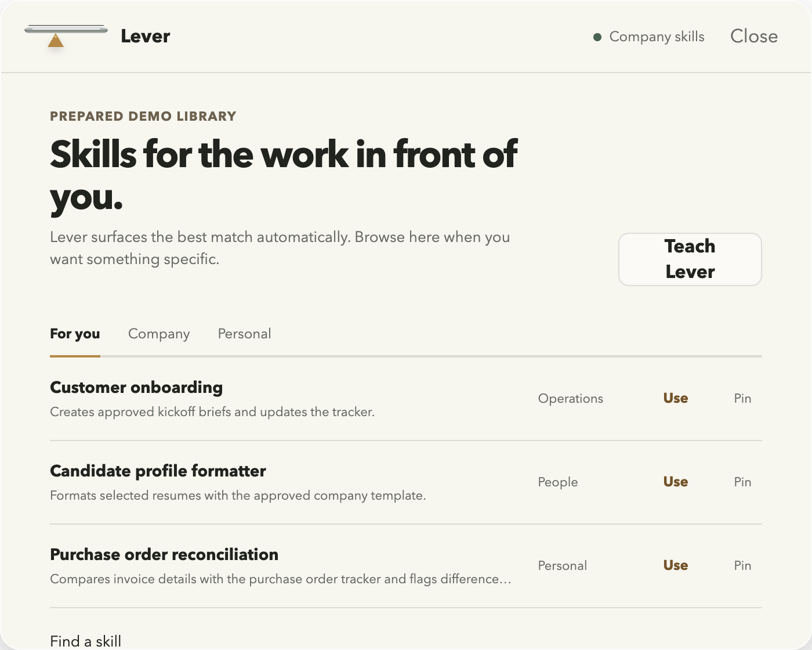The height and width of the screenshot is (650, 812).
Task: Close the Lever skills panel
Action: (754, 36)
